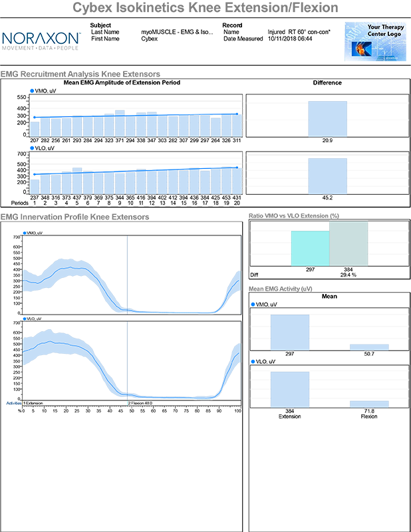Select VMO period value 311
Viewport: 411px width, 532px height.
[x=237, y=140]
